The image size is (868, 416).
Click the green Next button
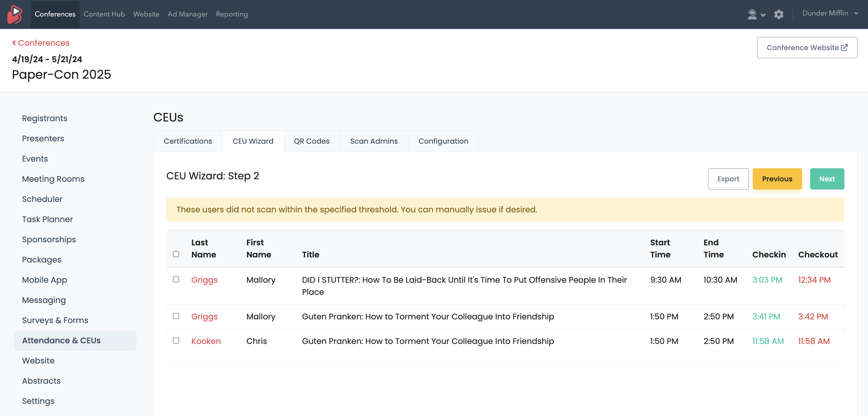point(827,179)
